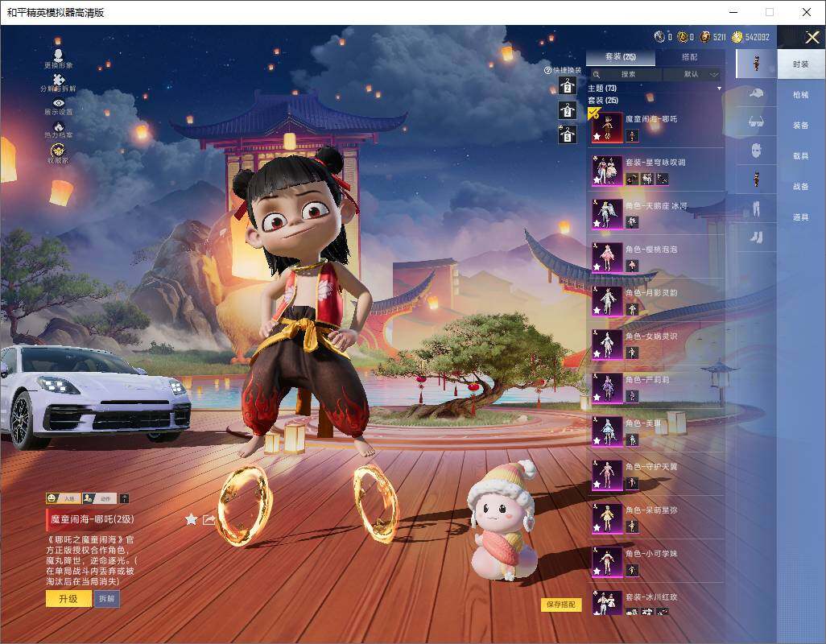Select first quick-outfit hanger slot
Viewport: 826px width, 644px height.
point(568,86)
